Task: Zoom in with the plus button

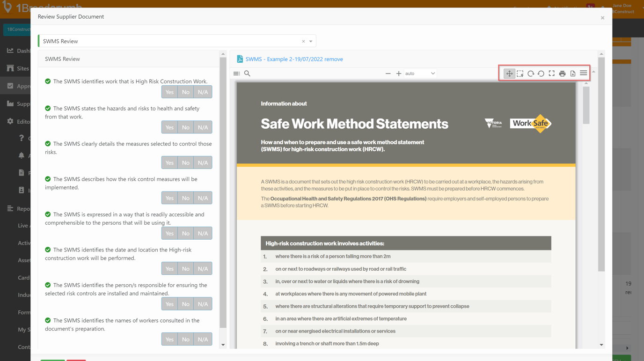Action: click(x=399, y=74)
